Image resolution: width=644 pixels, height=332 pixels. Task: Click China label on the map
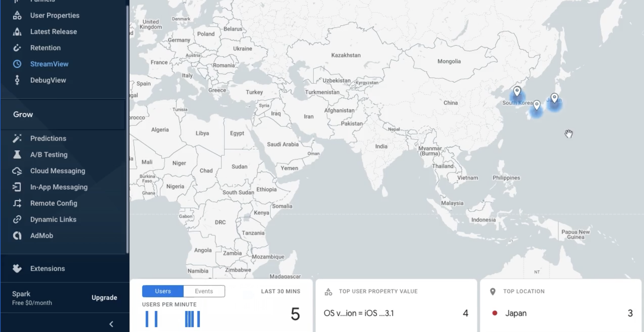[x=450, y=103]
